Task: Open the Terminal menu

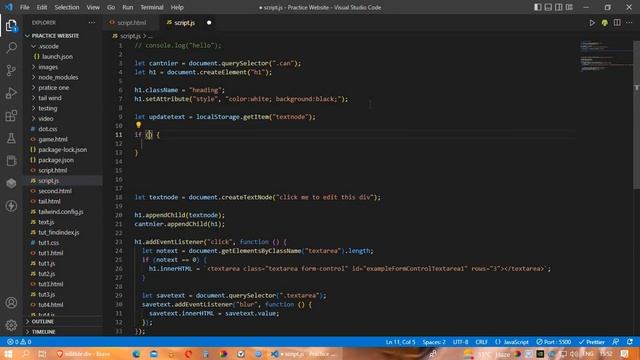Action: (x=151, y=7)
